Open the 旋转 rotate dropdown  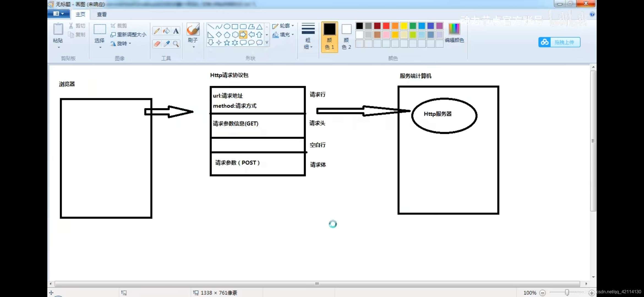click(121, 43)
